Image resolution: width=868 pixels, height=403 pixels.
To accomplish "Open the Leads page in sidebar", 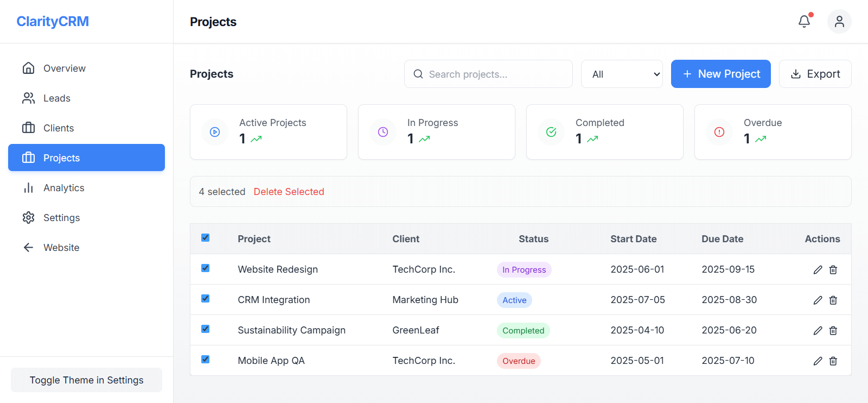I will pyautogui.click(x=56, y=98).
